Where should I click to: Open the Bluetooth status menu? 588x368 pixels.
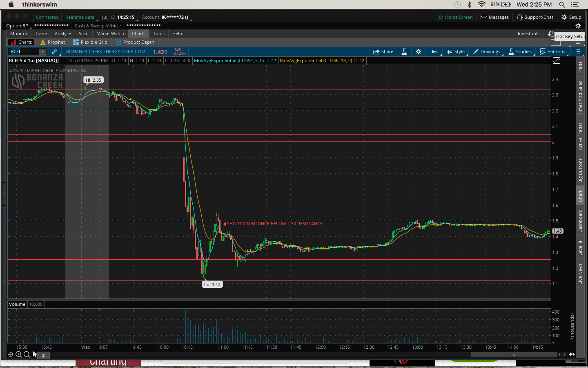470,4
